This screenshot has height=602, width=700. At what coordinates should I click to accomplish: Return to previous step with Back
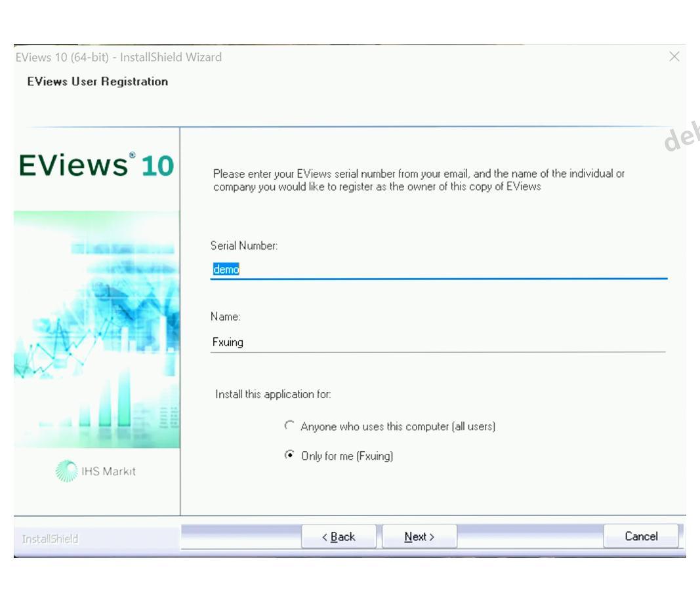[x=339, y=536]
